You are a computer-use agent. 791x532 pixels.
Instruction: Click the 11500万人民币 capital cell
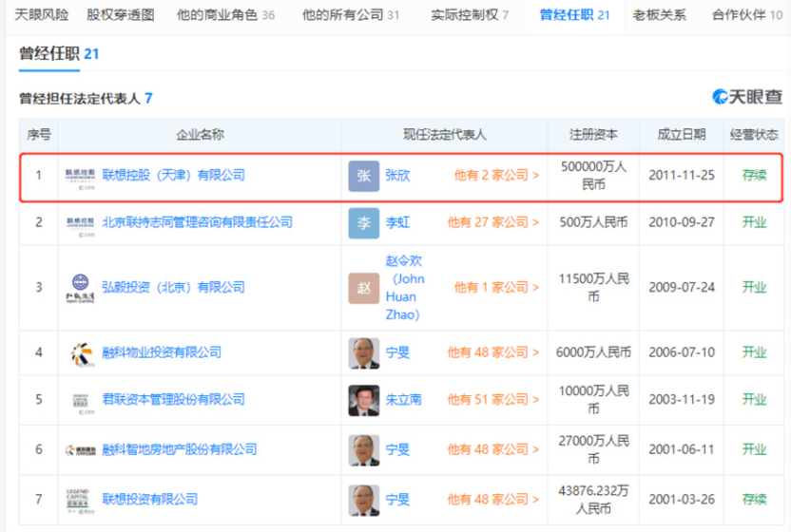pyautogui.click(x=593, y=288)
